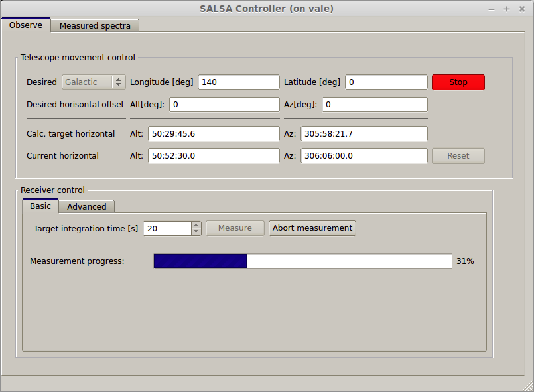Maximize the SALSA Controller window
Screen dimensions: 534x392
(507, 9)
